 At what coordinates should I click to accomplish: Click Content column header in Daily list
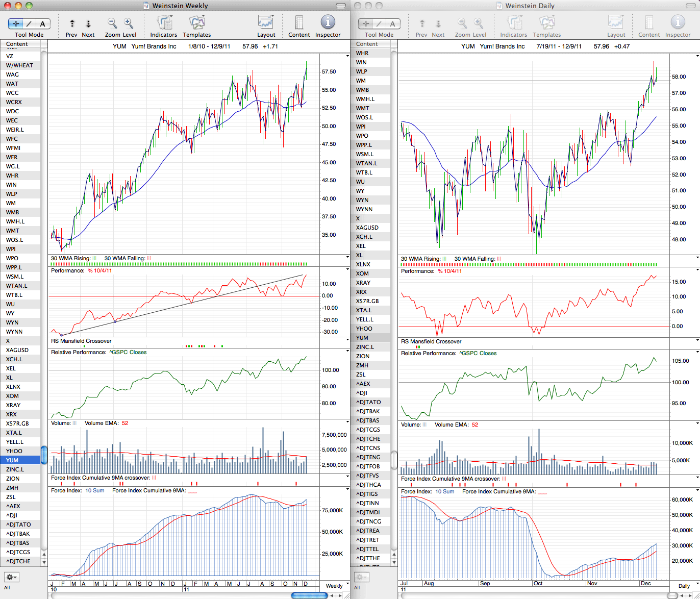coord(370,44)
